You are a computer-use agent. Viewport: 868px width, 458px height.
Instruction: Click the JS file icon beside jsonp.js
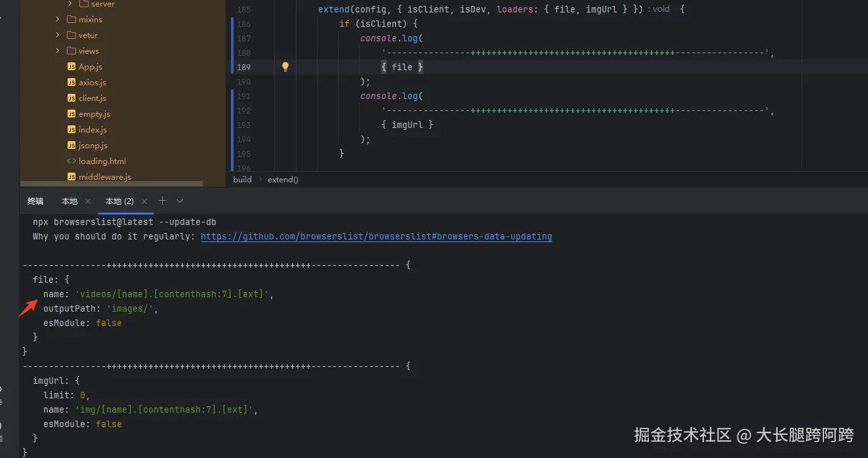tap(72, 146)
